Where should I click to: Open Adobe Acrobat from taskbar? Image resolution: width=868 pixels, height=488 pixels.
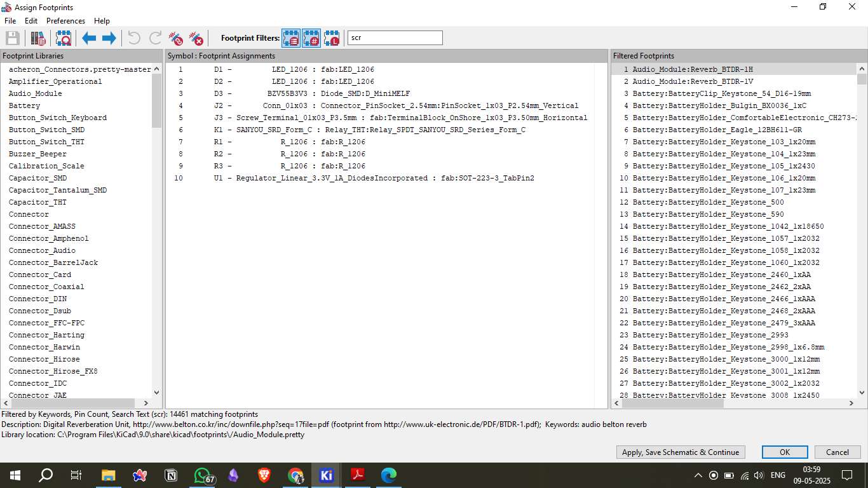point(358,475)
